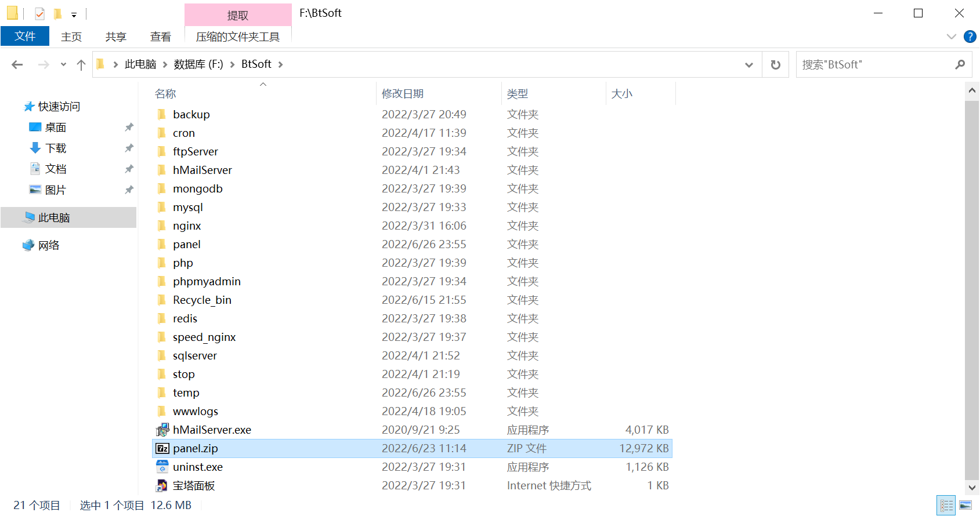Image resolution: width=980 pixels, height=516 pixels.
Task: Select the cron folder icon
Action: (162, 133)
